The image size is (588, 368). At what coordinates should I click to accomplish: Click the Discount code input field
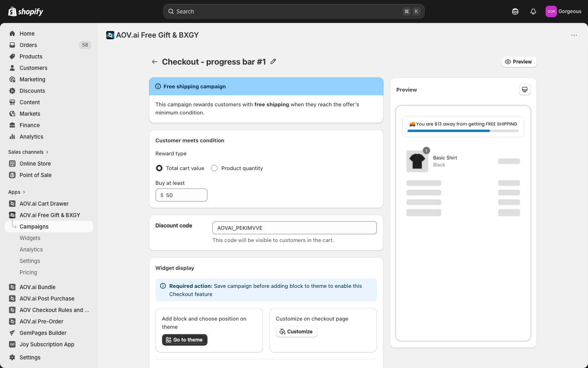point(294,228)
